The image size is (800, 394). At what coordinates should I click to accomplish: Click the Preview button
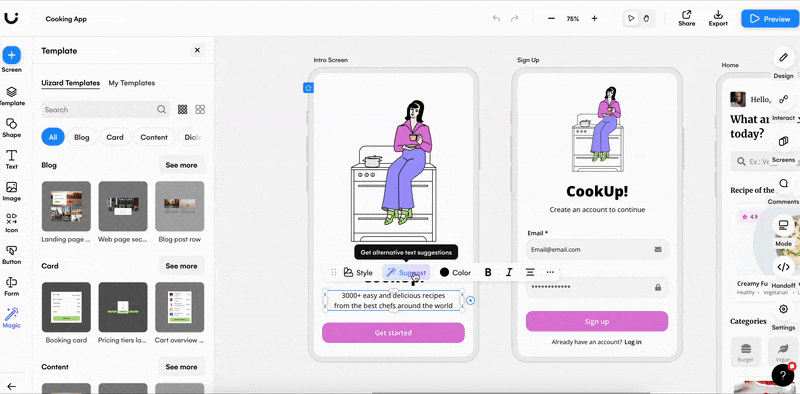click(x=770, y=19)
